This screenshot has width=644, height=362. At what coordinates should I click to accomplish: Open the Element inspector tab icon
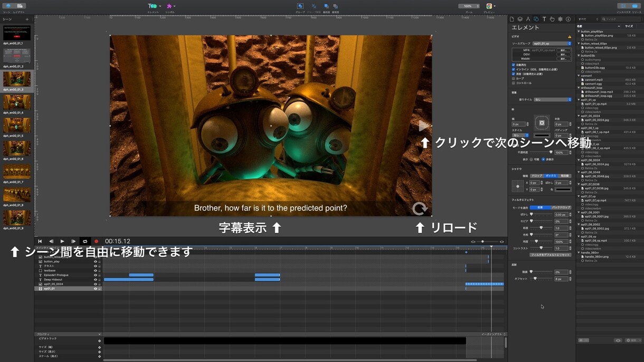click(536, 19)
